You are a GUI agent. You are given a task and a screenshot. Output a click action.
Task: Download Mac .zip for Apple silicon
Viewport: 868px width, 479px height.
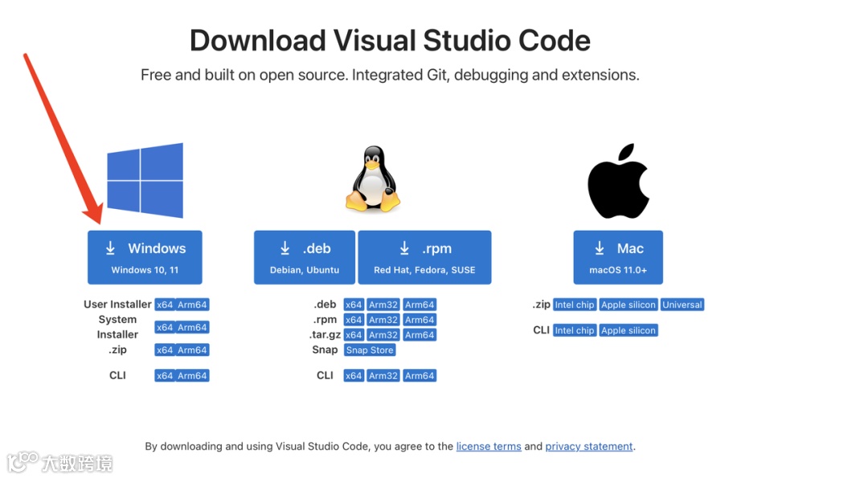pyautogui.click(x=628, y=305)
